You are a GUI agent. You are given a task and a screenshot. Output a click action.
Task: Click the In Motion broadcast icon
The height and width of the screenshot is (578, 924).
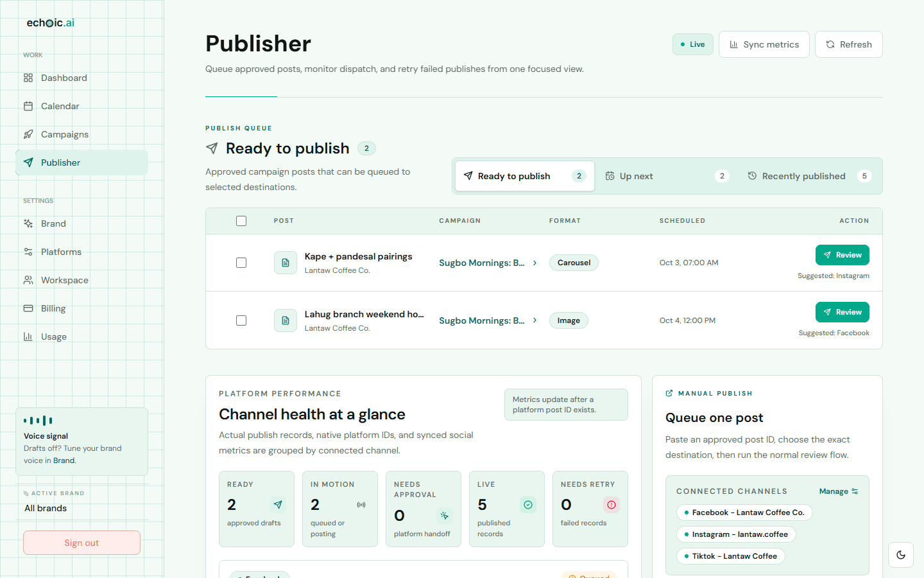click(361, 505)
